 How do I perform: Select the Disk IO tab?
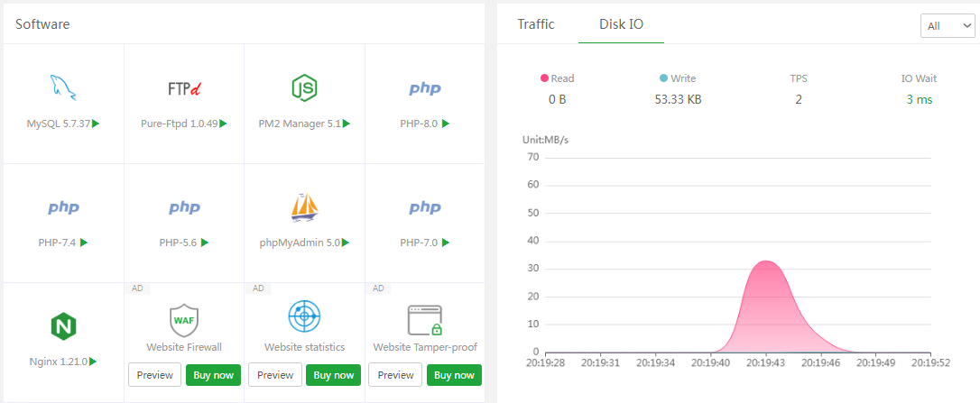[x=622, y=24]
